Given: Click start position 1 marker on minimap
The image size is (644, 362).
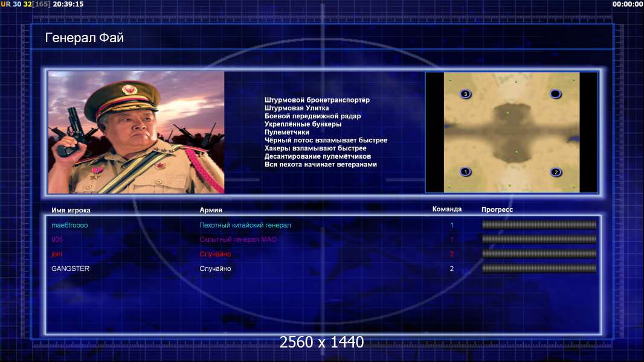Looking at the screenshot, I should (x=465, y=172).
